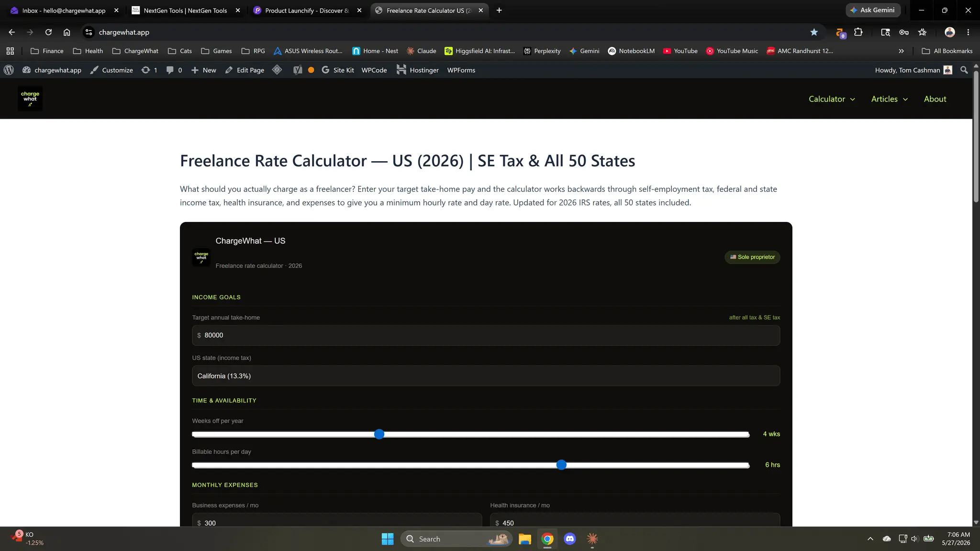Reload the page with the refresh icon

click(x=48, y=32)
